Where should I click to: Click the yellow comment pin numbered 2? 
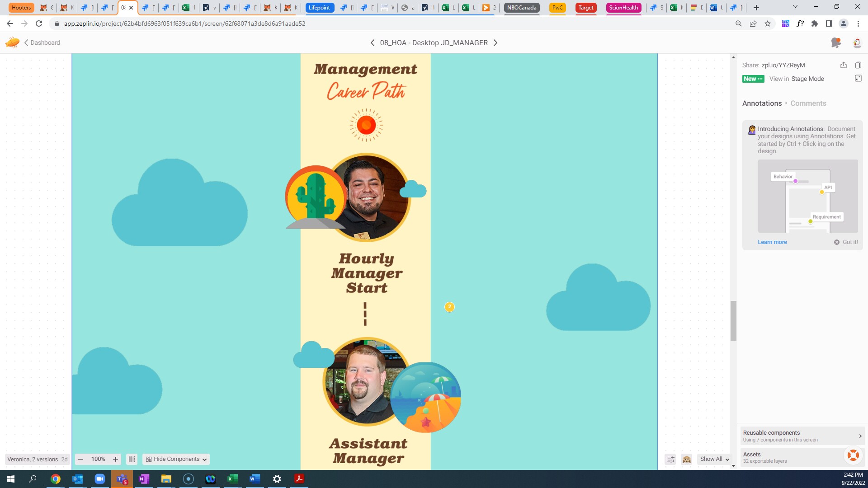(449, 307)
